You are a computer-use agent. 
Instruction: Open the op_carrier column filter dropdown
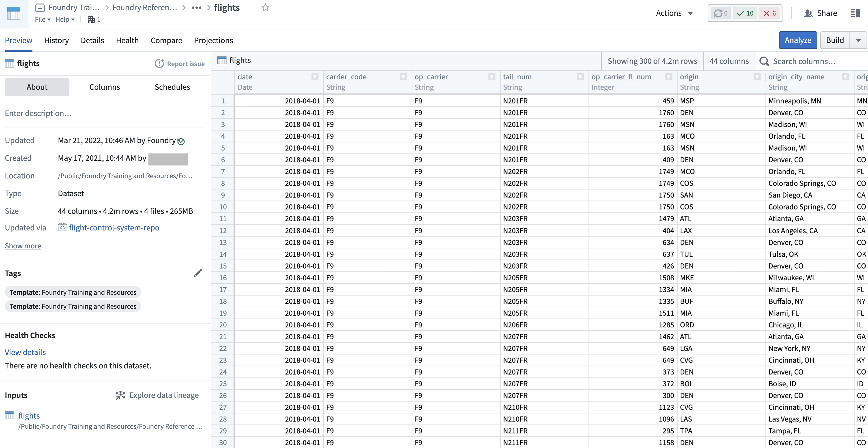click(x=492, y=76)
